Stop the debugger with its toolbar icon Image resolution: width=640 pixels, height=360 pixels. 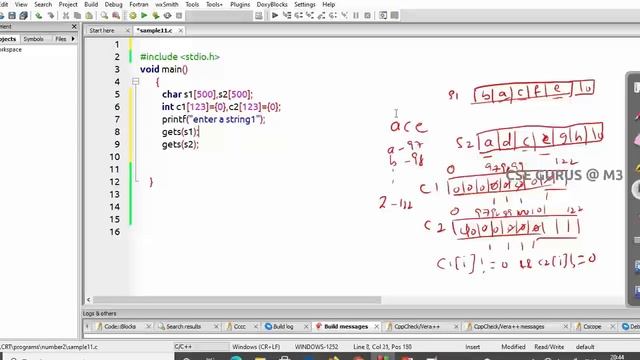click(x=367, y=16)
